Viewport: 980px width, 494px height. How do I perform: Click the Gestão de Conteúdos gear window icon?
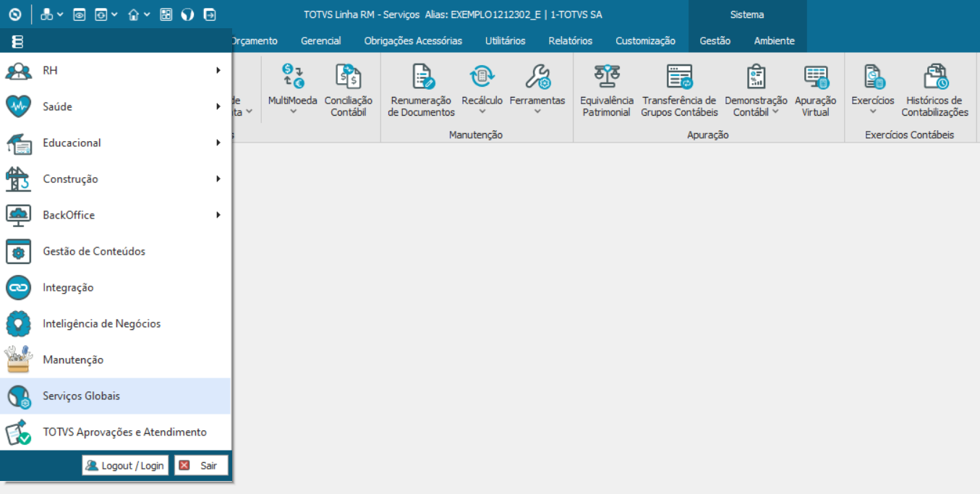(18, 251)
